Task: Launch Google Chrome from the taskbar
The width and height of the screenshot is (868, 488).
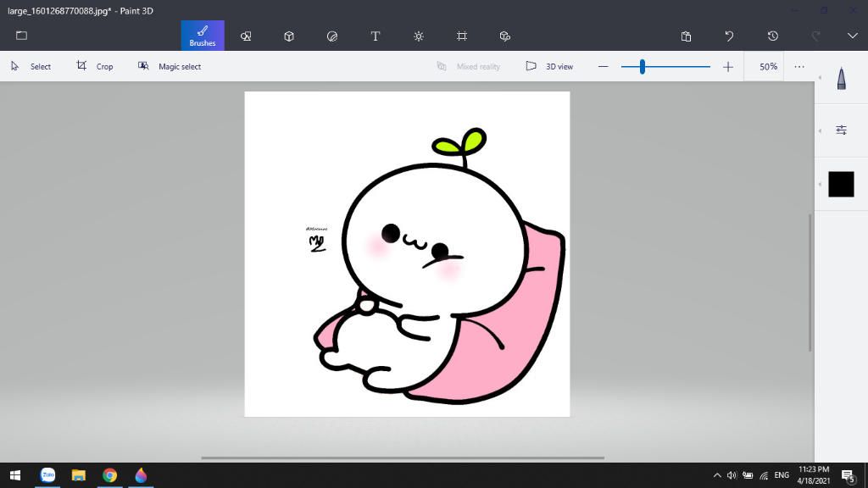Action: (109, 475)
